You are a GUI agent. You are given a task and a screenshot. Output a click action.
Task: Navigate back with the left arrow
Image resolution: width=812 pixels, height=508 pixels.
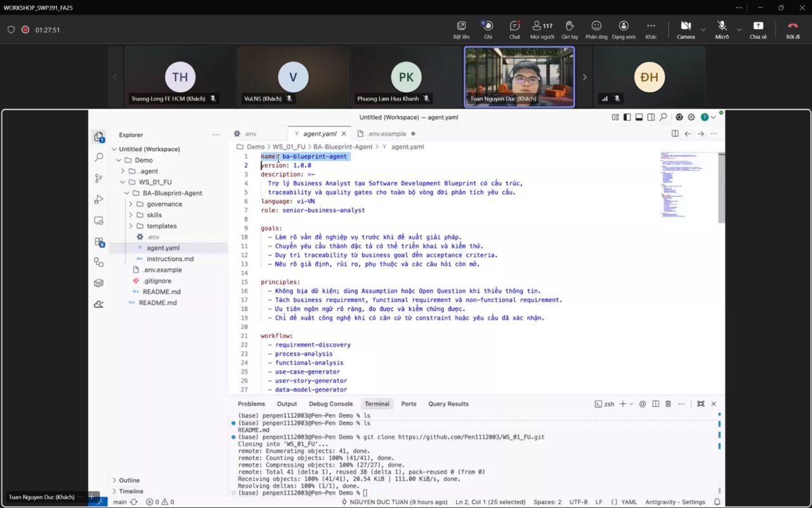click(x=688, y=134)
